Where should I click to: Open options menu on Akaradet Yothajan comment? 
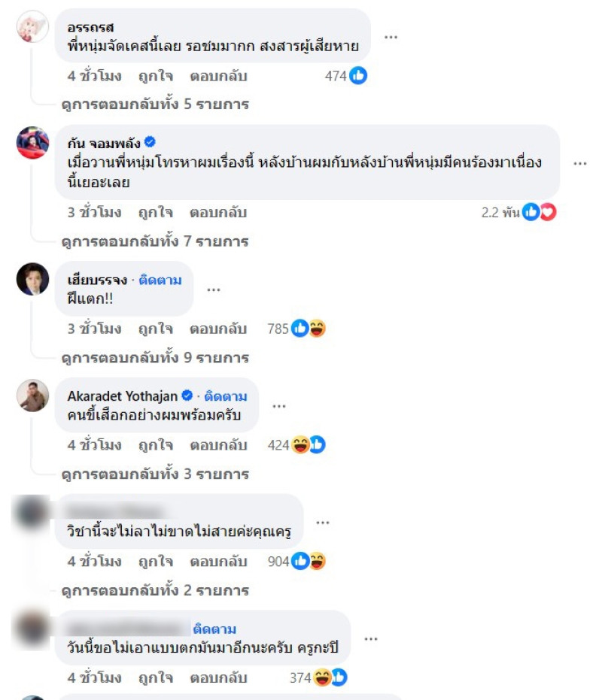[279, 406]
